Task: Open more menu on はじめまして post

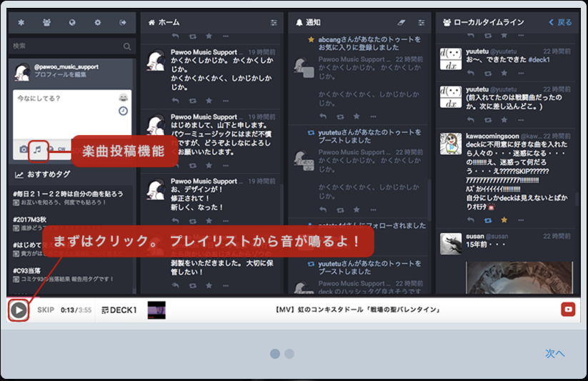Action: click(x=226, y=166)
